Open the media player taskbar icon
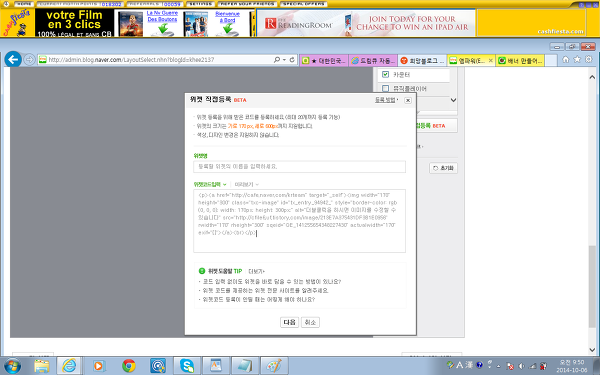The width and height of the screenshot is (600, 375). (x=98, y=366)
